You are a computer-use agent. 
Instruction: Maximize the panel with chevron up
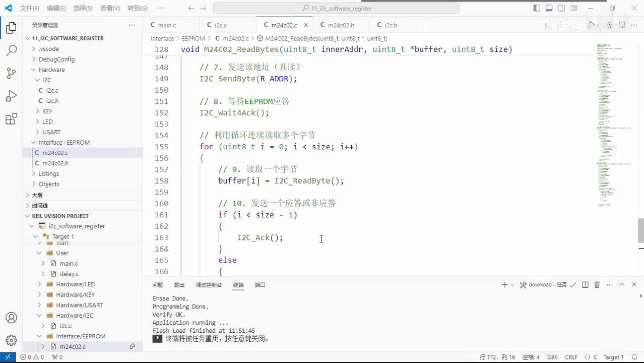point(622,285)
